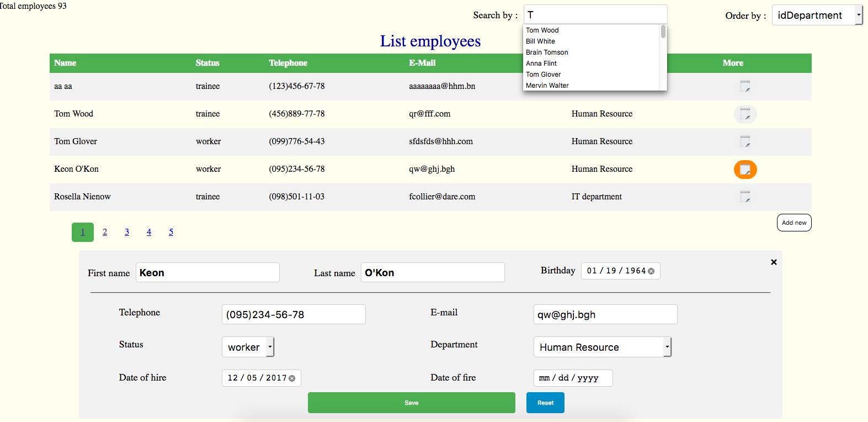Go to page 5
The height and width of the screenshot is (422, 868).
click(171, 232)
